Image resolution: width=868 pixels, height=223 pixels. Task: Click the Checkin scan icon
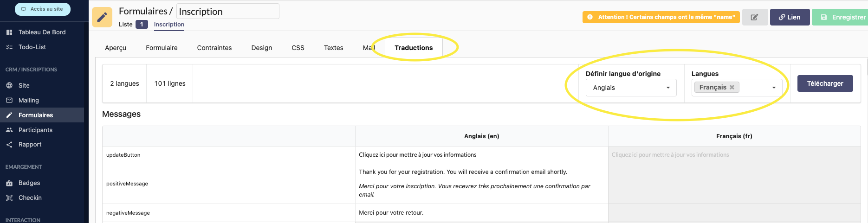pos(9,198)
